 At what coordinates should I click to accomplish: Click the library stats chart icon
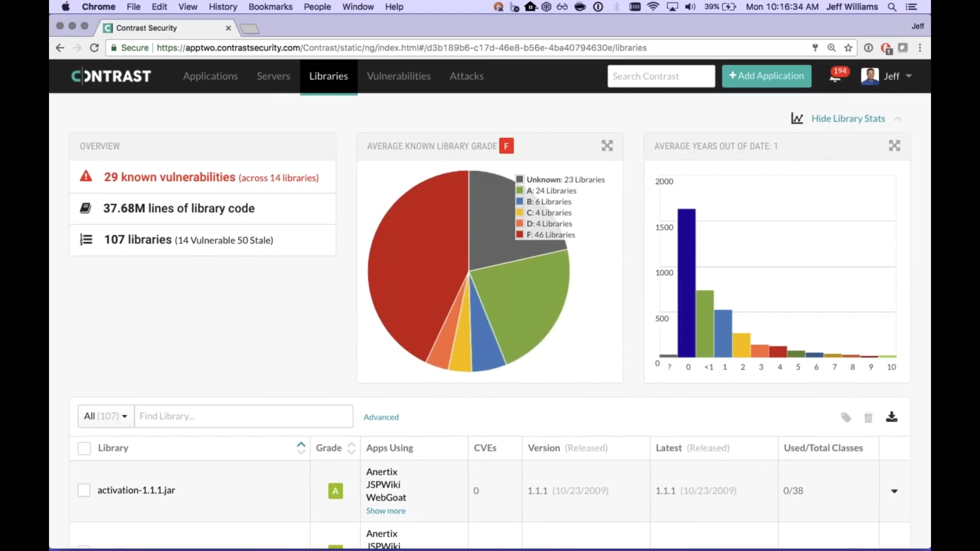coord(797,118)
